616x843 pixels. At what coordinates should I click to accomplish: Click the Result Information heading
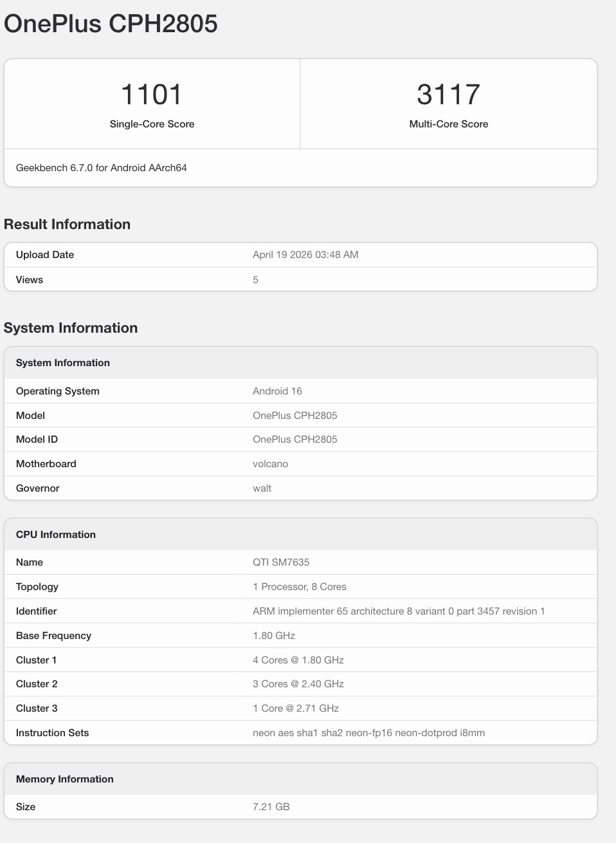[67, 224]
